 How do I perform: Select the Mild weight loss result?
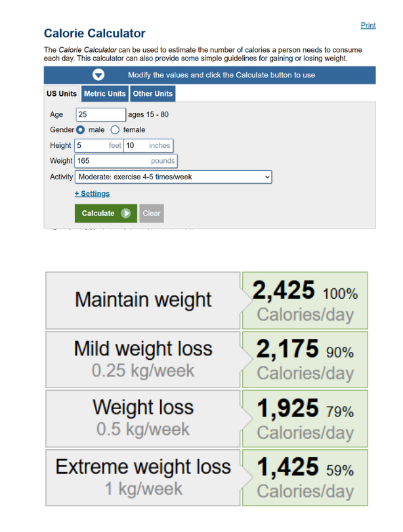(x=142, y=359)
